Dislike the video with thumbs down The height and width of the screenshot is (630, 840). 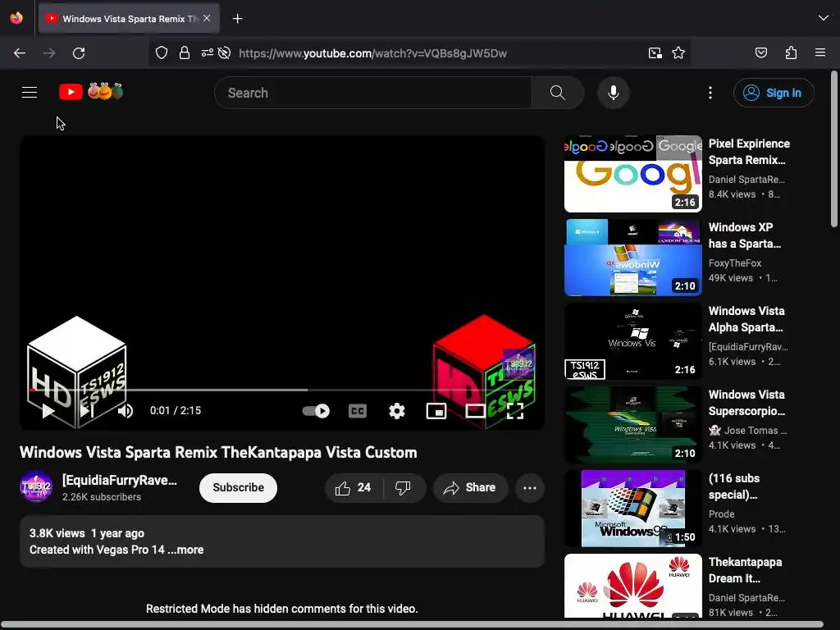[403, 487]
